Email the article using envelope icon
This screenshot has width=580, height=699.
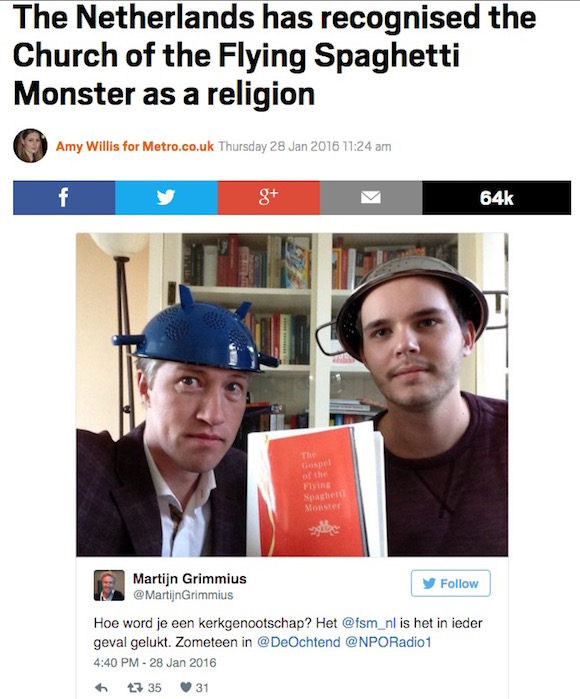370,197
